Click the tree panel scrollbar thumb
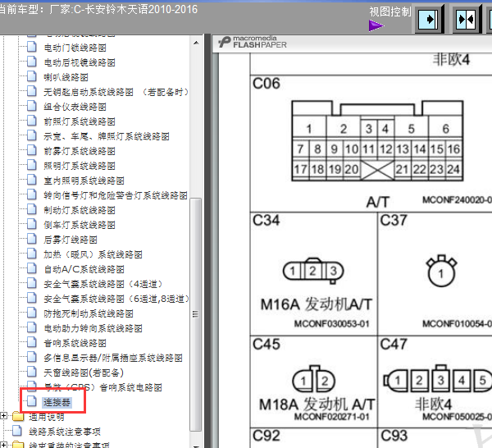492x448 pixels. click(195, 314)
